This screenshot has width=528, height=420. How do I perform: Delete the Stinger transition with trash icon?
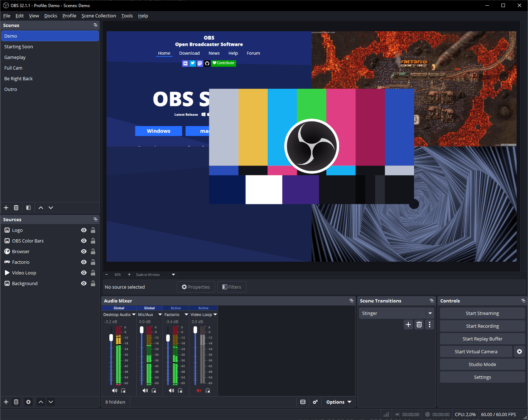419,324
